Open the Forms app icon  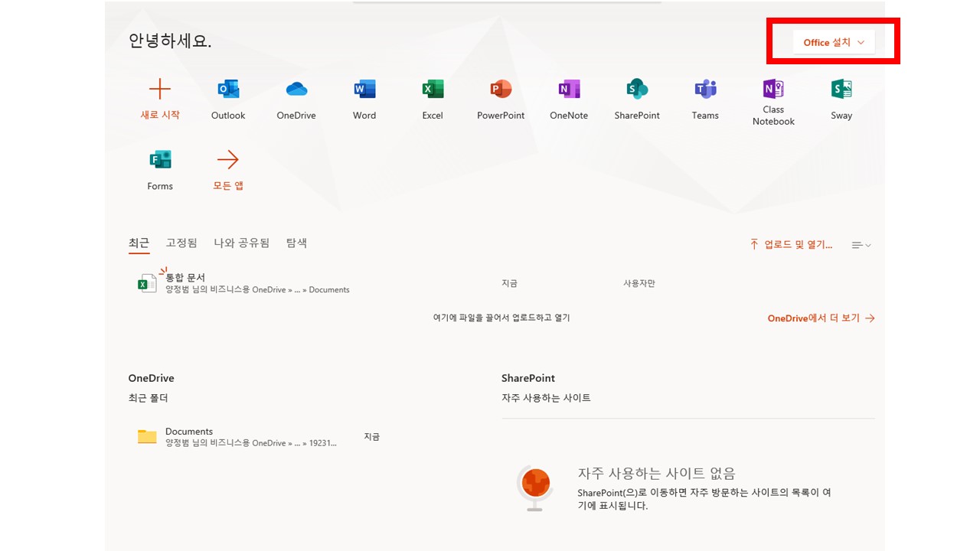pyautogui.click(x=160, y=160)
